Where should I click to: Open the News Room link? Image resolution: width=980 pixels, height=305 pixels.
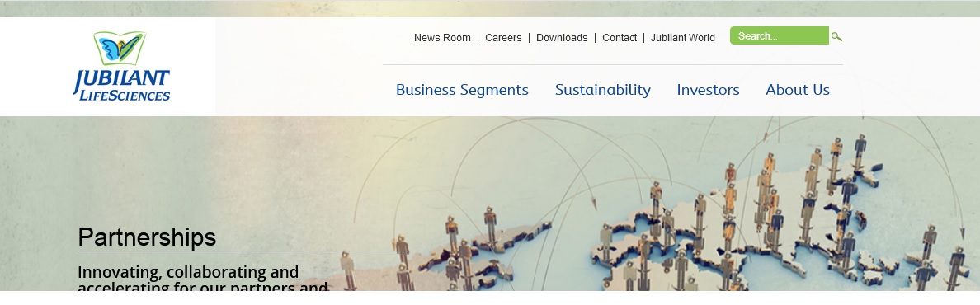click(442, 37)
